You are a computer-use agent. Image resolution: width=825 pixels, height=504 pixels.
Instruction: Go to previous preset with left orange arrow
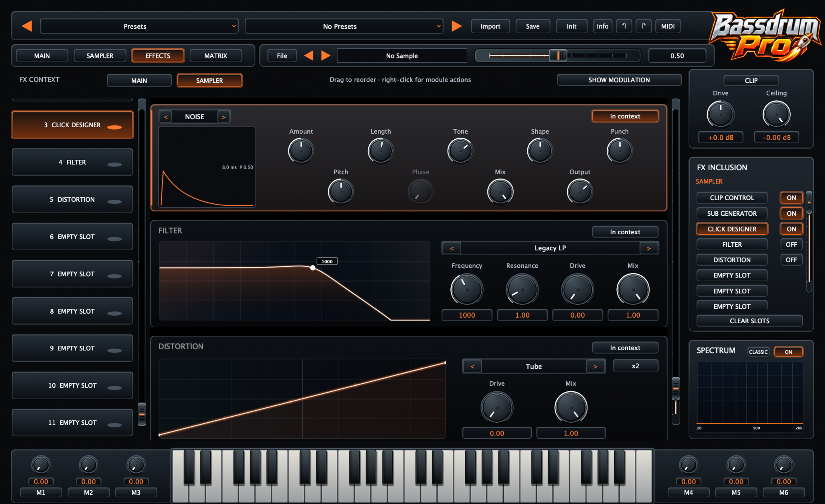pyautogui.click(x=27, y=26)
